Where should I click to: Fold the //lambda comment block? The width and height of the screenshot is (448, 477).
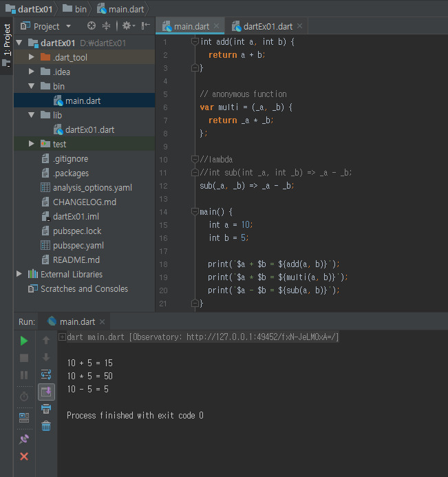195,159
